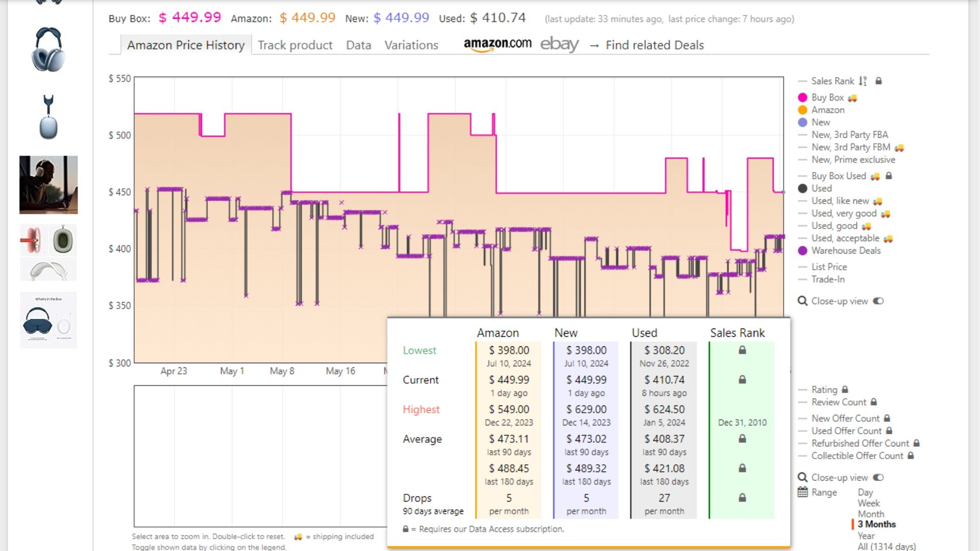The image size is (980, 551).
Task: Toggle Buy Box Used series
Action: tap(839, 176)
